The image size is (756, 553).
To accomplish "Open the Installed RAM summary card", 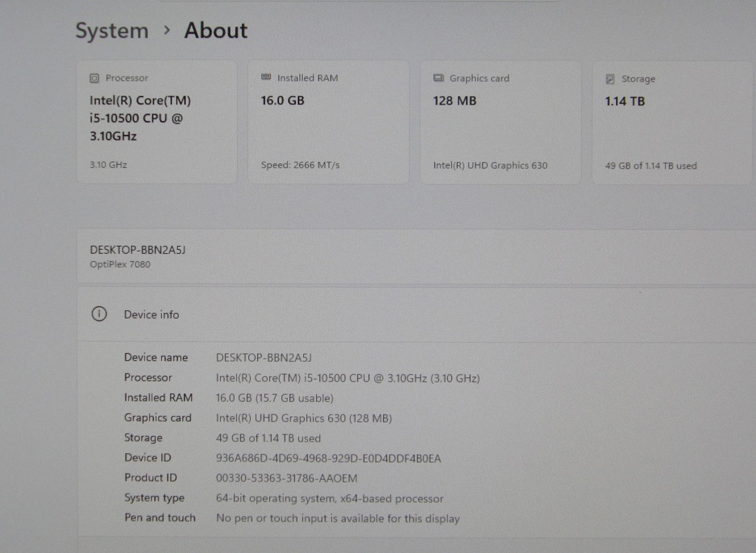I will click(x=328, y=122).
